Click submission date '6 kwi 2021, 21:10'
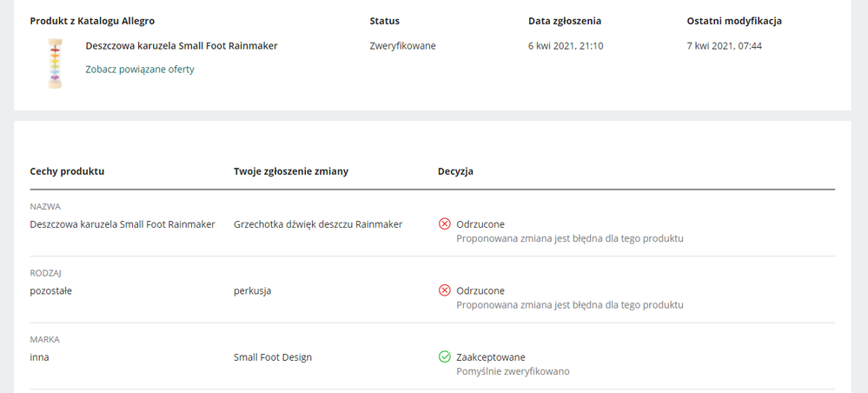The width and height of the screenshot is (868, 393). coord(566,46)
